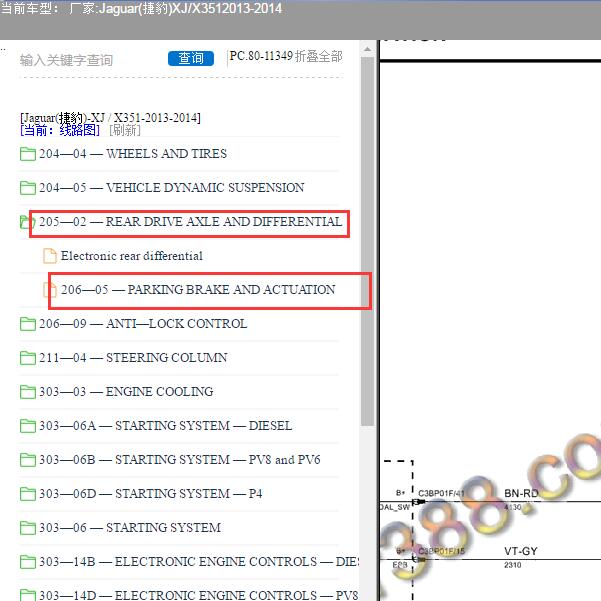Click the folder icon for 303—06 Starting System

28,528
